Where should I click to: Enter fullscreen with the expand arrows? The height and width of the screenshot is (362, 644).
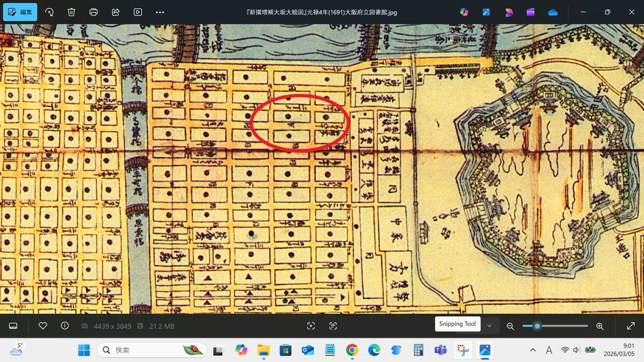(631, 326)
